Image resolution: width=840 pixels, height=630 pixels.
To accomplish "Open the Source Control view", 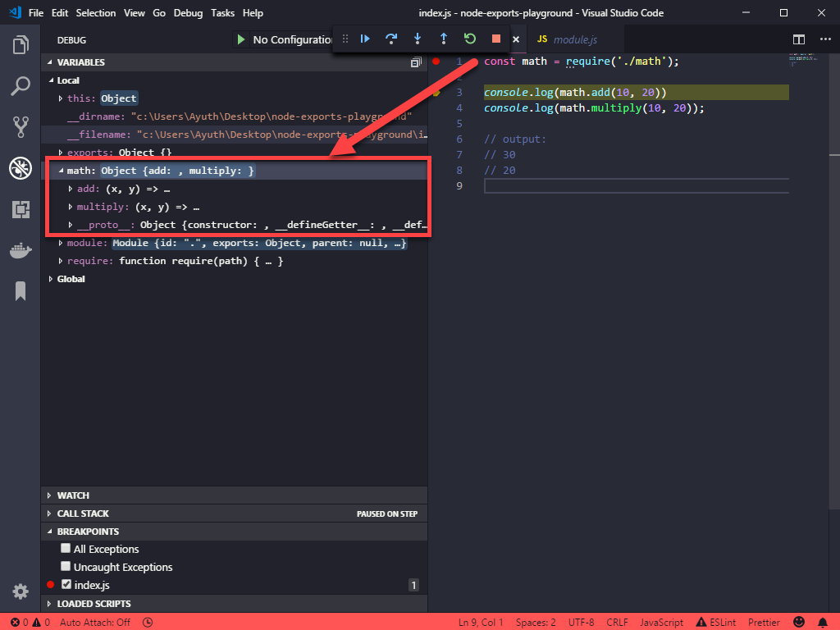I will point(21,126).
